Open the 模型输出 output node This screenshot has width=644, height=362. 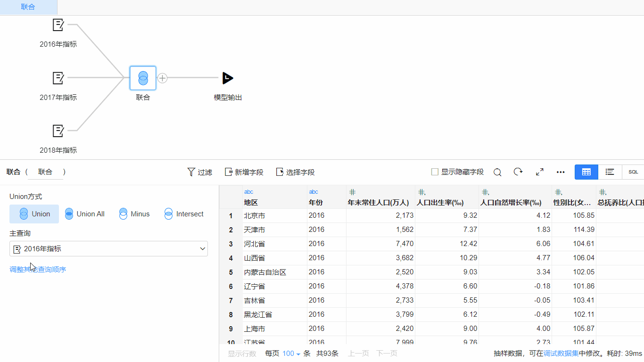(x=228, y=78)
